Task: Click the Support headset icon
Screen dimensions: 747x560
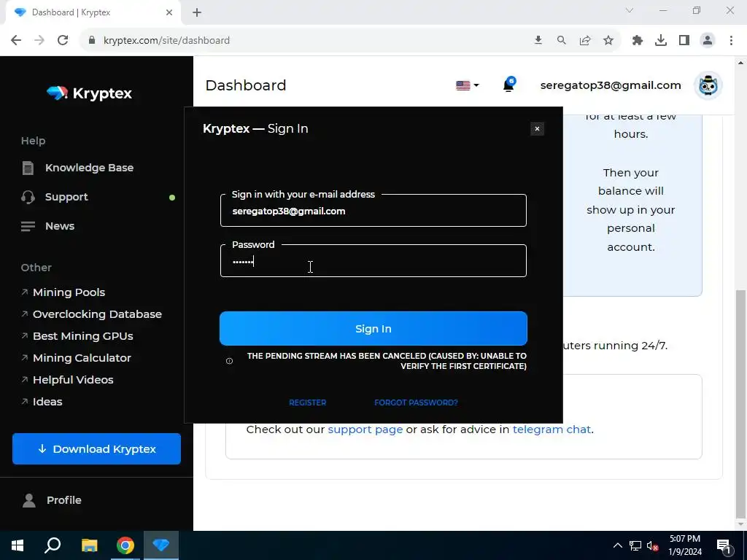Action: click(x=28, y=197)
